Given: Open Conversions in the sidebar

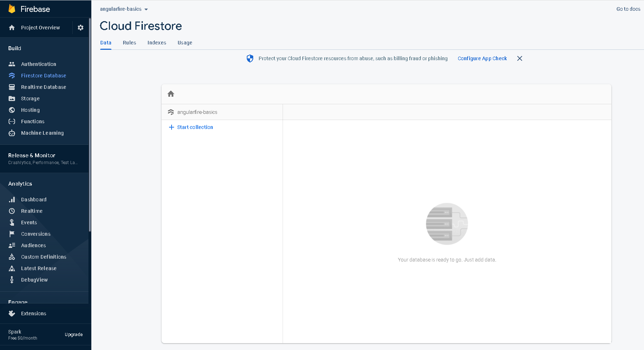Looking at the screenshot, I should 36,234.
